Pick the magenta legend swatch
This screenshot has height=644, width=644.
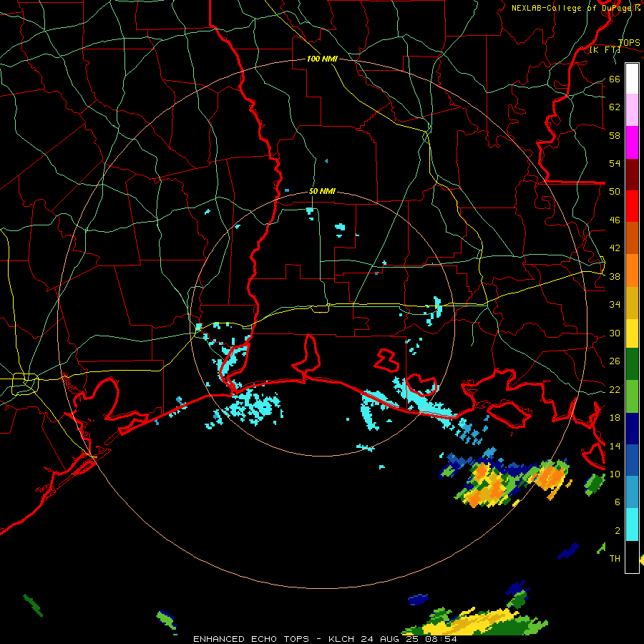coord(632,142)
